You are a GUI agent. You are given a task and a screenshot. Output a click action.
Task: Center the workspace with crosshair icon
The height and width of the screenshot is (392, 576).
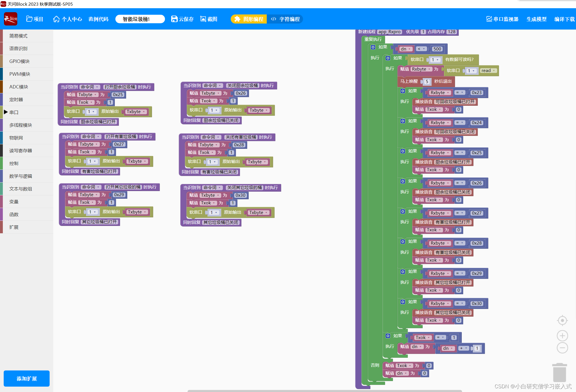coord(562,321)
